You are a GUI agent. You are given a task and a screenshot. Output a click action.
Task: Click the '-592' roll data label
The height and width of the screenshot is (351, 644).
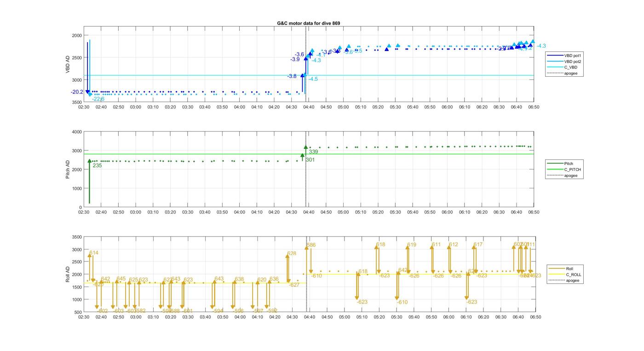click(x=271, y=311)
